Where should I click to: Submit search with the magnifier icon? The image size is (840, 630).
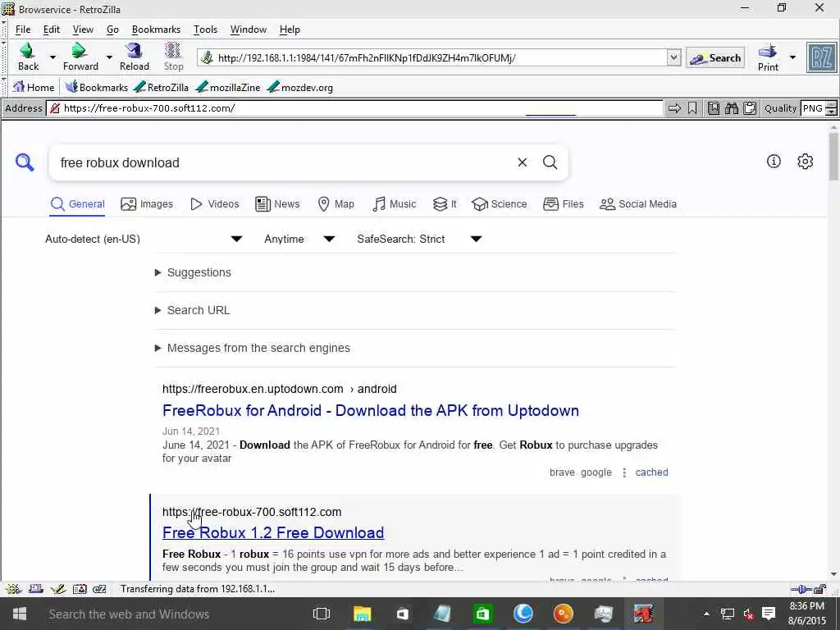pos(550,162)
